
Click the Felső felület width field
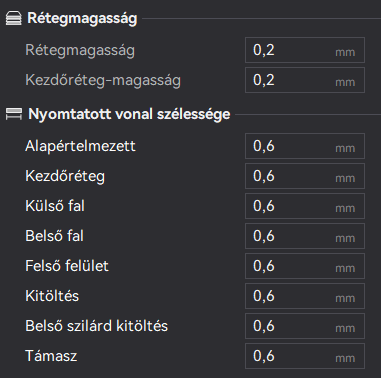click(x=305, y=266)
